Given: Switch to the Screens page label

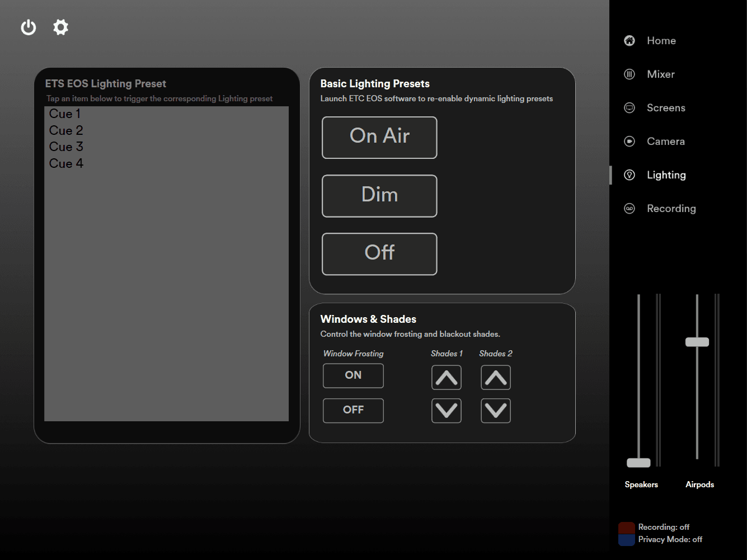Looking at the screenshot, I should 666,108.
